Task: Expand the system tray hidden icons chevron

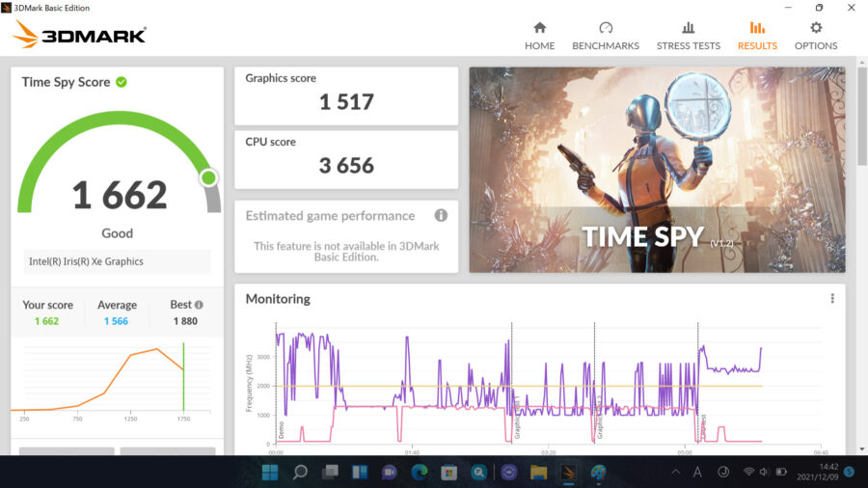Action: (675, 473)
